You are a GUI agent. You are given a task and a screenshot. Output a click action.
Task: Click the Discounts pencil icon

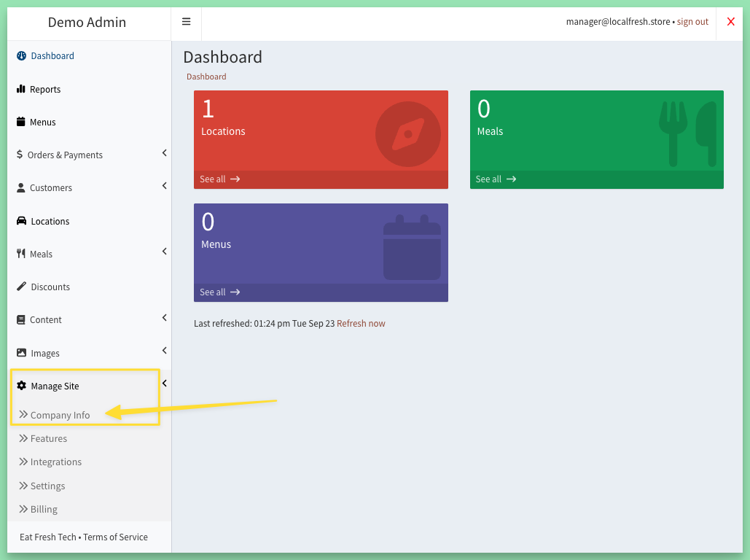pos(22,287)
